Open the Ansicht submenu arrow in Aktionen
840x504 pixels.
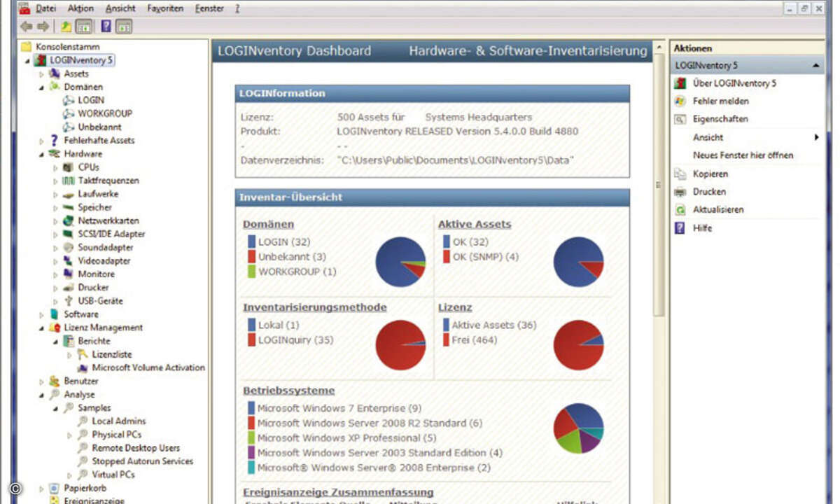tap(816, 137)
